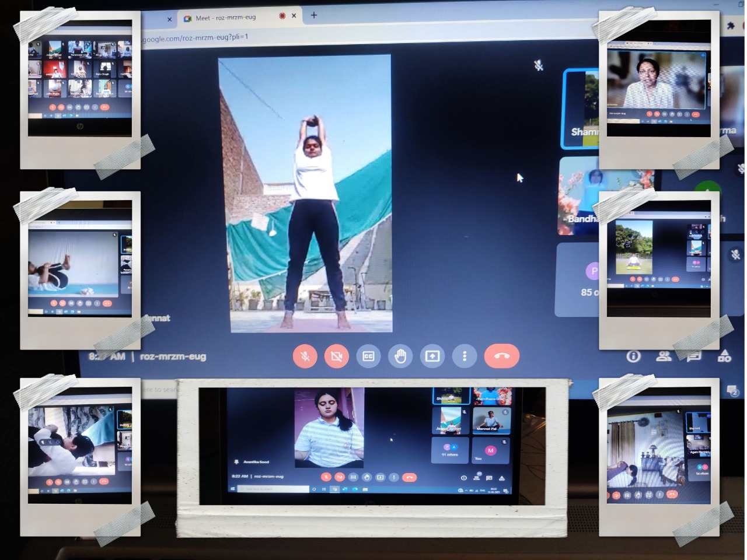Show the participants people panel

pyautogui.click(x=664, y=356)
